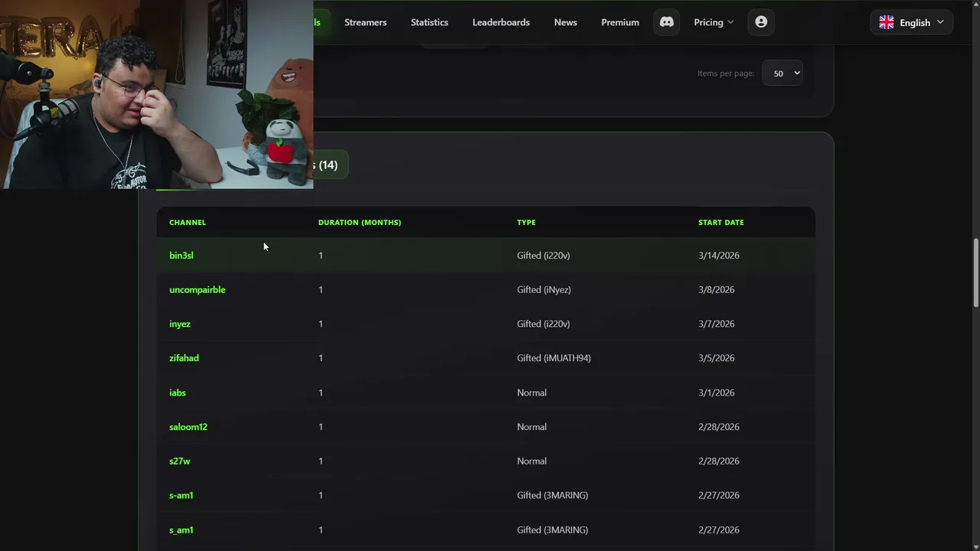
Task: Click the streamer webcam overlay
Action: tap(156, 94)
